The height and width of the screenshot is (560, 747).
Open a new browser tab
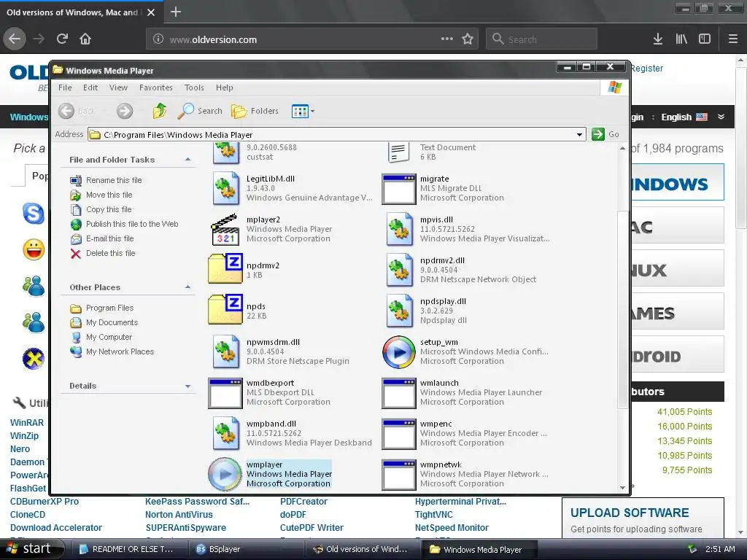coord(175,12)
